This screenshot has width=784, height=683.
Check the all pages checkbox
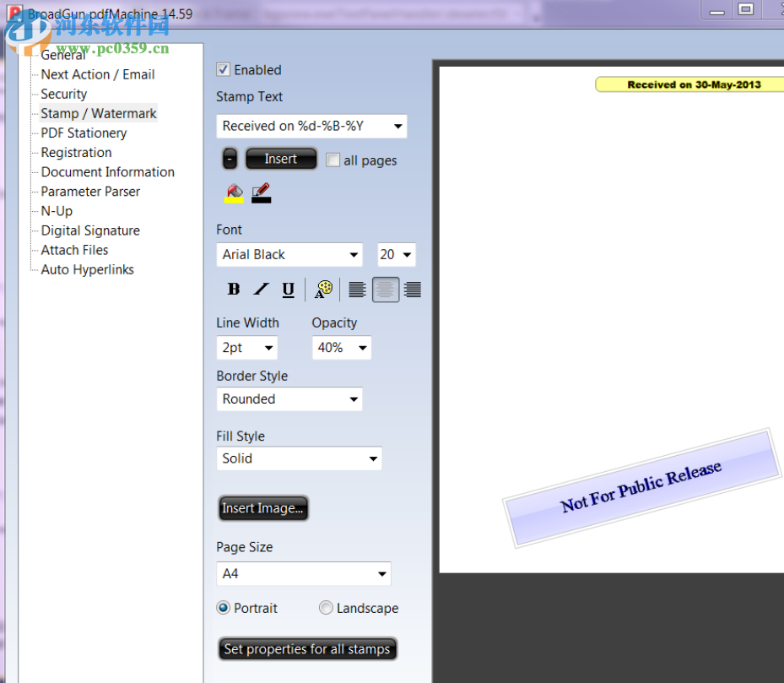(x=333, y=160)
